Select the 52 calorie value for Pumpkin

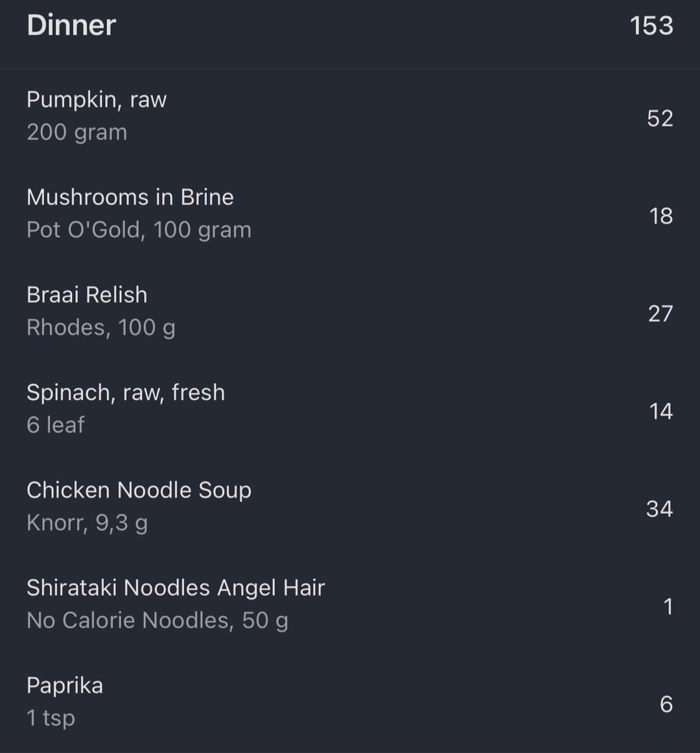[659, 119]
